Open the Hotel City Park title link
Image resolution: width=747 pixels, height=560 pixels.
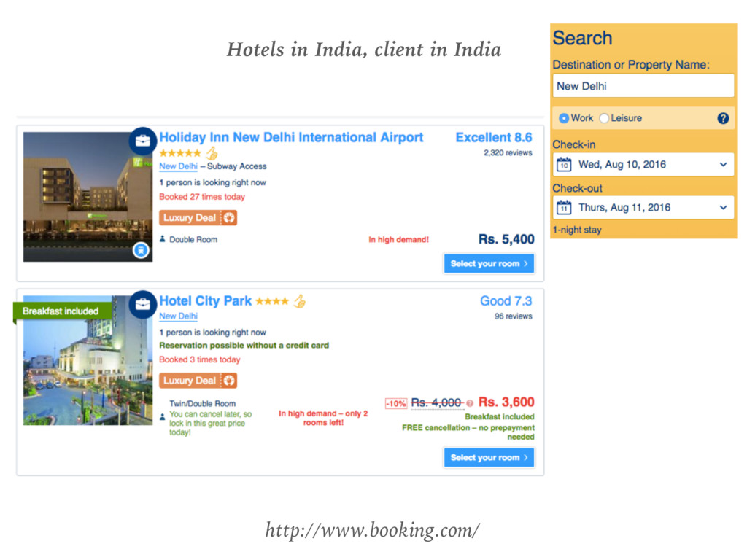[205, 301]
